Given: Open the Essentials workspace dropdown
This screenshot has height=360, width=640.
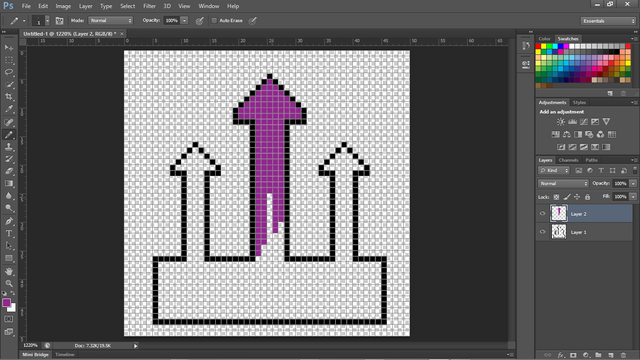Looking at the screenshot, I should click(608, 21).
